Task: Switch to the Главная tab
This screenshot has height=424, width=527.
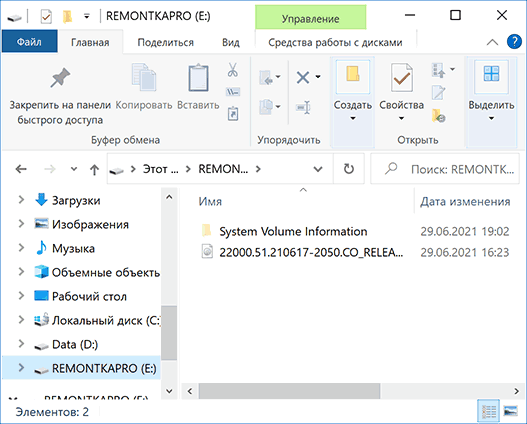Action: click(90, 42)
